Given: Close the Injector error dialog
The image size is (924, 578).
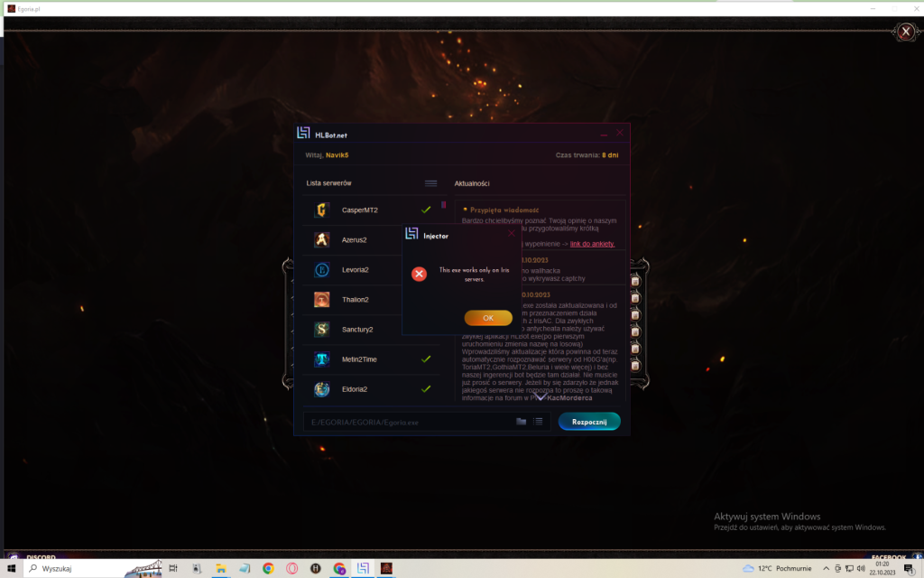Looking at the screenshot, I should [512, 234].
